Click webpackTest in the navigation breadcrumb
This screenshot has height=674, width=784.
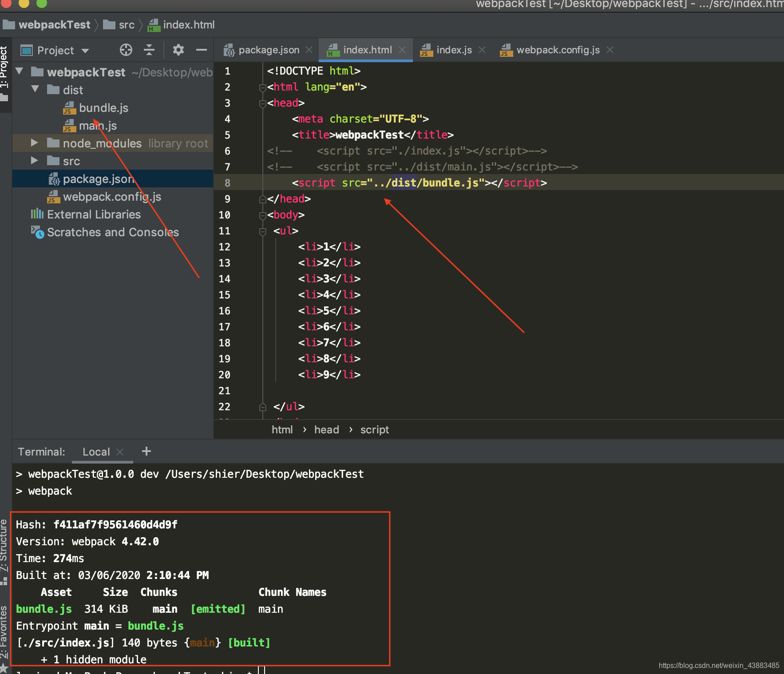54,25
